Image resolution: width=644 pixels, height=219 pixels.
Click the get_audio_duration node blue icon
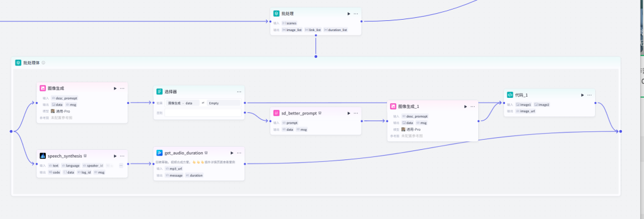pos(159,152)
